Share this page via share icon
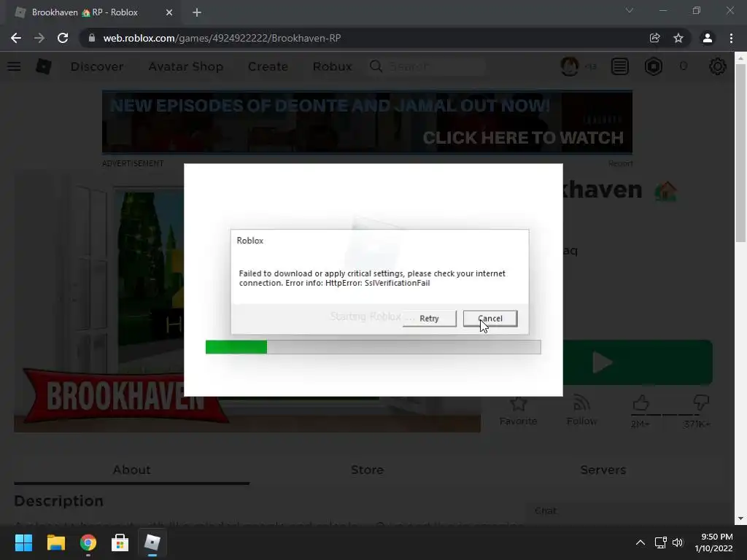 (655, 38)
